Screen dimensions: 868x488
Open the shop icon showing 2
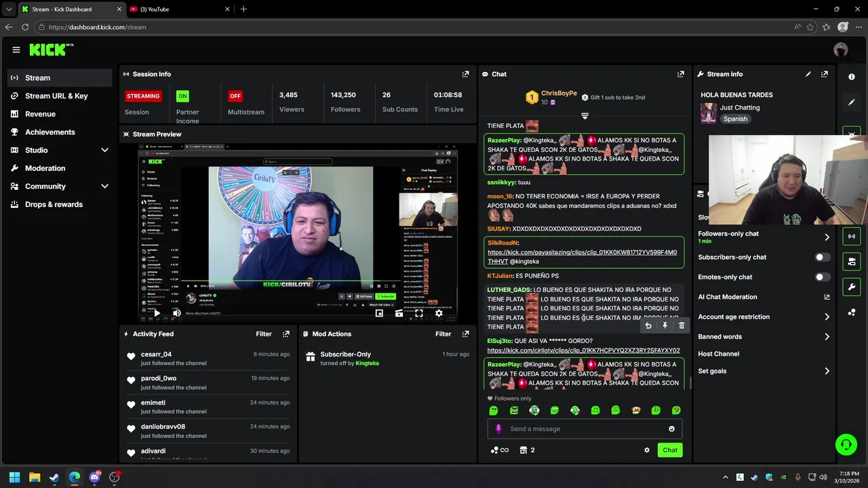click(527, 450)
